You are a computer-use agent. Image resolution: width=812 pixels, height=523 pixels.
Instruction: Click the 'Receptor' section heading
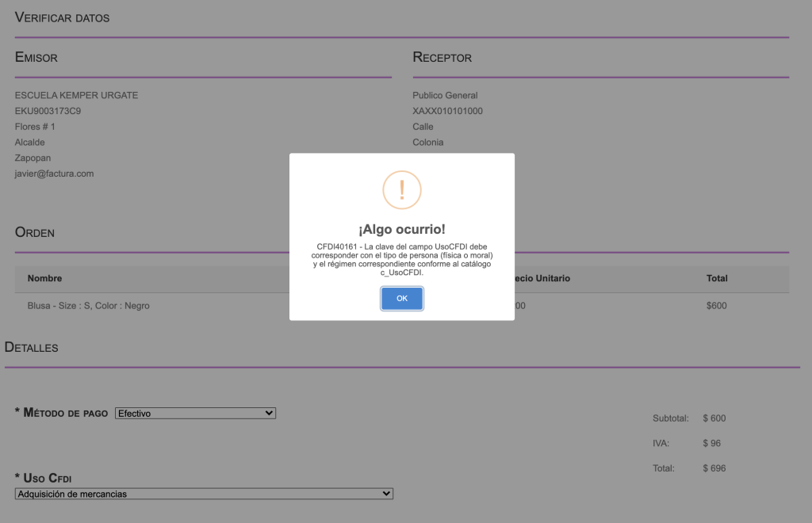[x=442, y=57]
